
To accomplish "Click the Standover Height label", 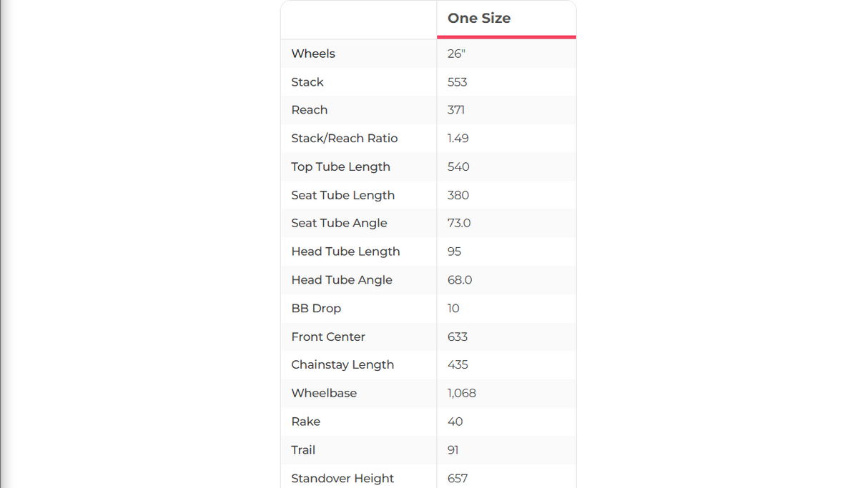I will 342,478.
